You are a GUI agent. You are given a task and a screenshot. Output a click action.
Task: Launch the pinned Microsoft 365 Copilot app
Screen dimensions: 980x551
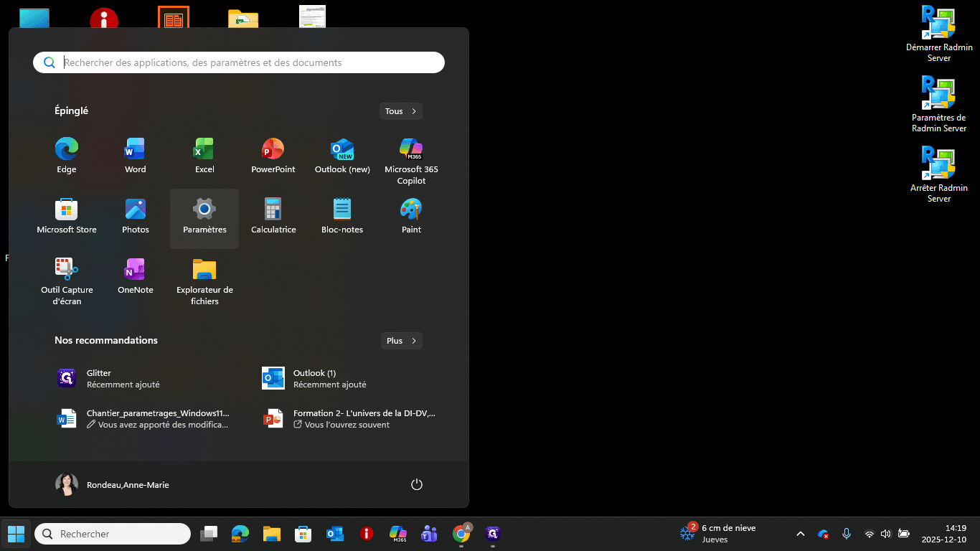[x=411, y=161]
